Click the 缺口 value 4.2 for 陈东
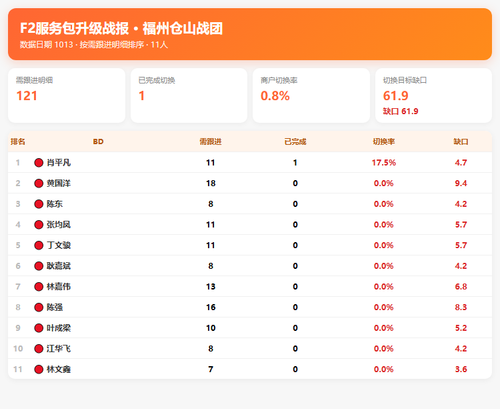The image size is (500, 409). pyautogui.click(x=461, y=204)
